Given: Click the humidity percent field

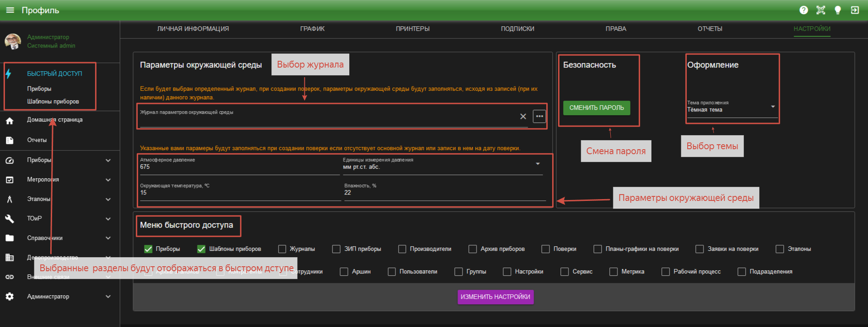Looking at the screenshot, I should click(x=445, y=192).
